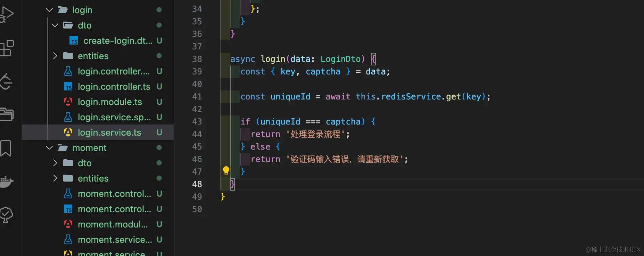Open the Run and Debug view

6,15
